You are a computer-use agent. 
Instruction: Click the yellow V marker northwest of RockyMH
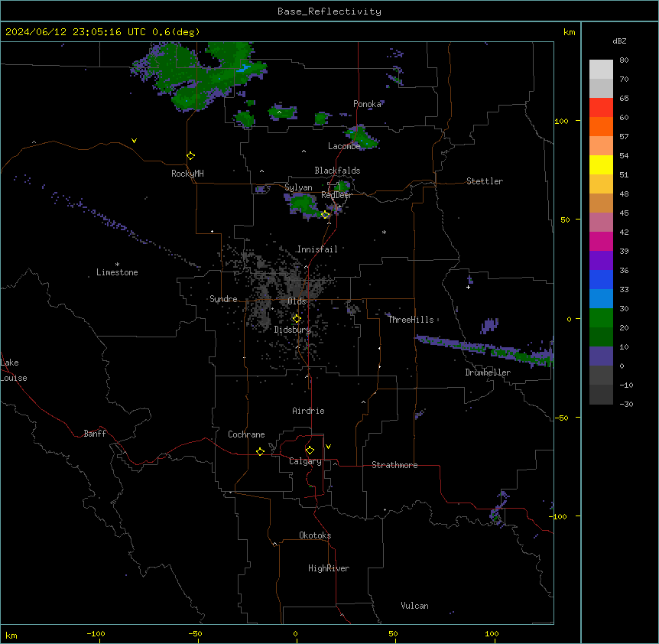point(134,141)
